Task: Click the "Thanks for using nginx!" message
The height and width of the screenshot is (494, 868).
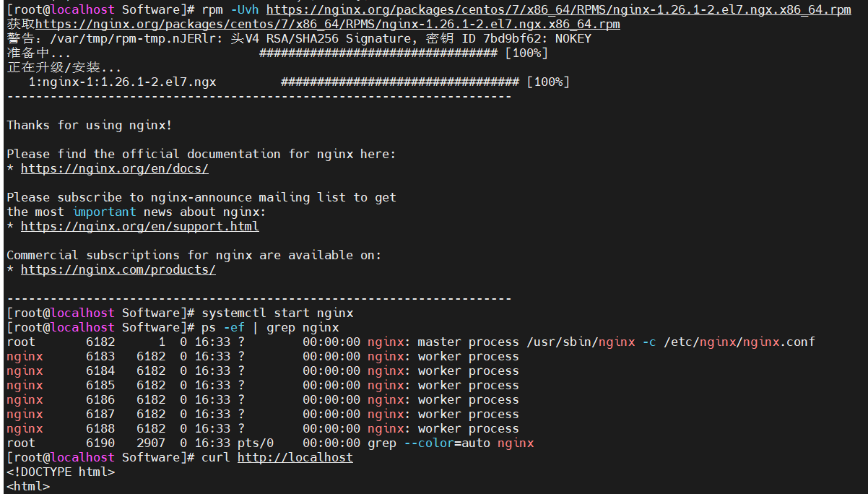Action: pos(90,126)
